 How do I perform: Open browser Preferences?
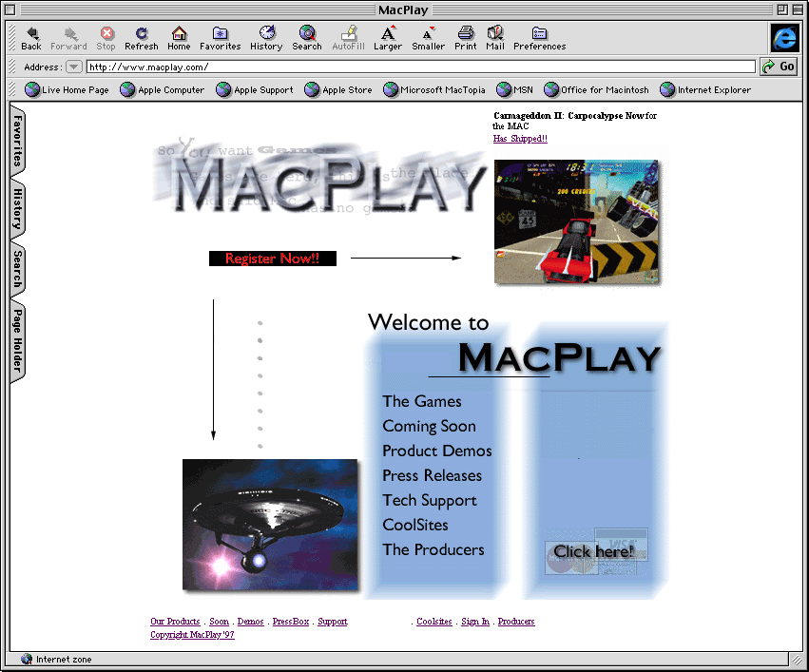click(540, 39)
